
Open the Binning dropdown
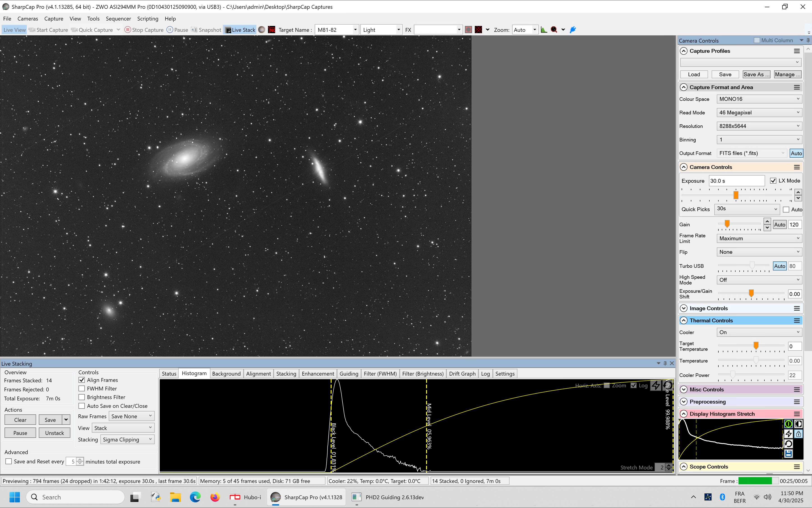click(759, 140)
